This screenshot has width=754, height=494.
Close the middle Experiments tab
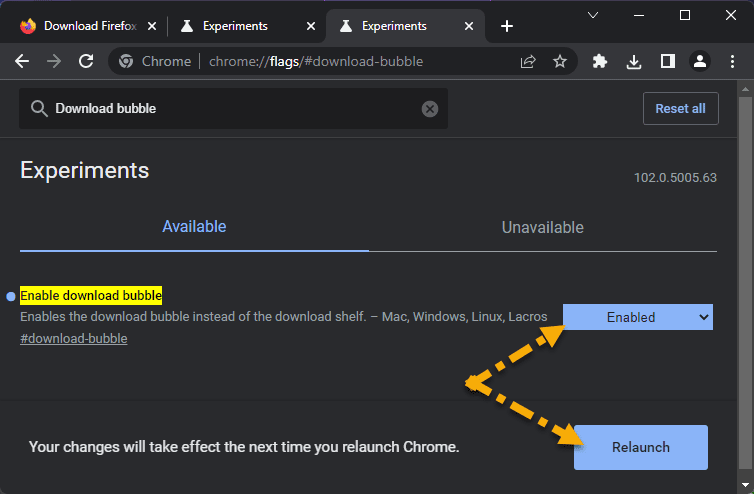tap(311, 26)
